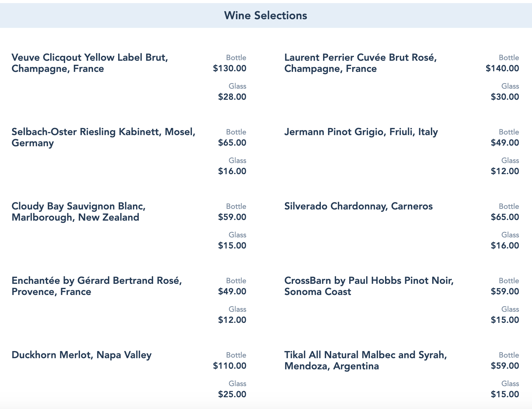Open Silverado Chardonnay, Carneros entry

[x=358, y=206]
